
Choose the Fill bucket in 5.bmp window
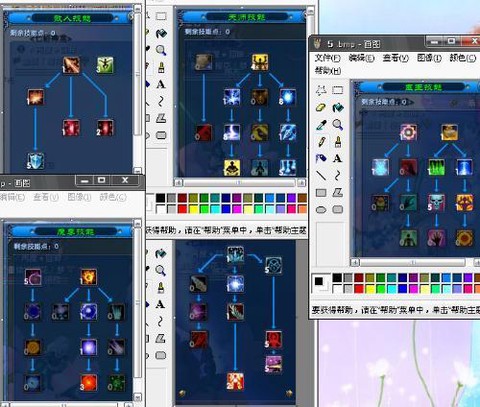point(337,108)
